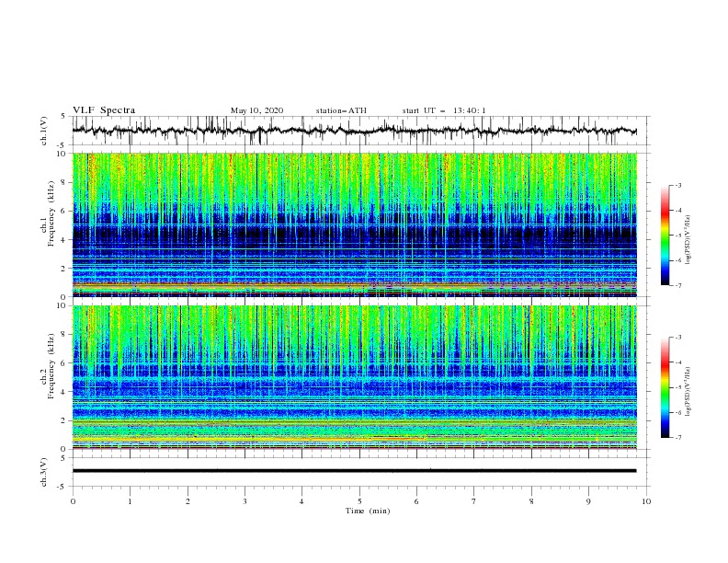Select the ch.1 "Frequency (kHz)" axis label
The width and height of the screenshot is (728, 563).
(51, 213)
